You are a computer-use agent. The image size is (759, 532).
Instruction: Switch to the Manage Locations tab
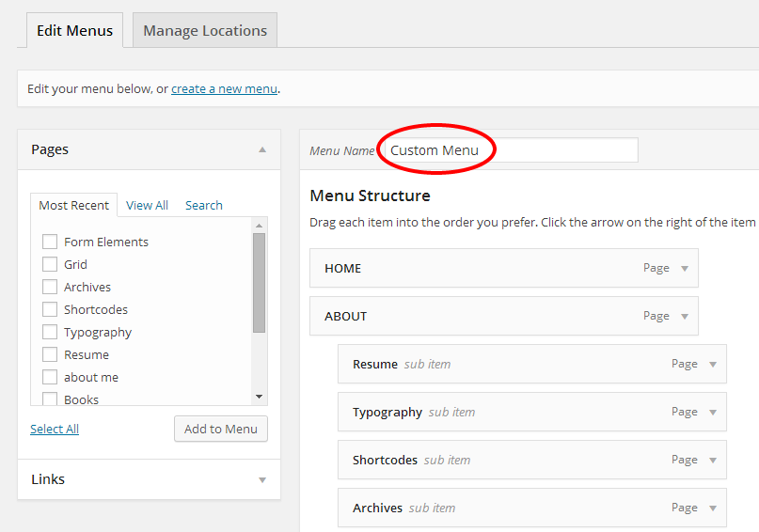click(205, 31)
